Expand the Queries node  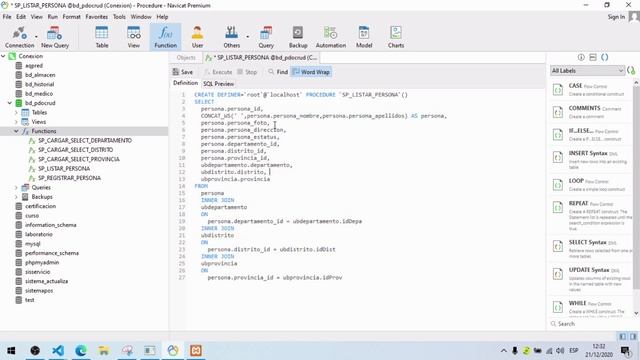[16, 187]
